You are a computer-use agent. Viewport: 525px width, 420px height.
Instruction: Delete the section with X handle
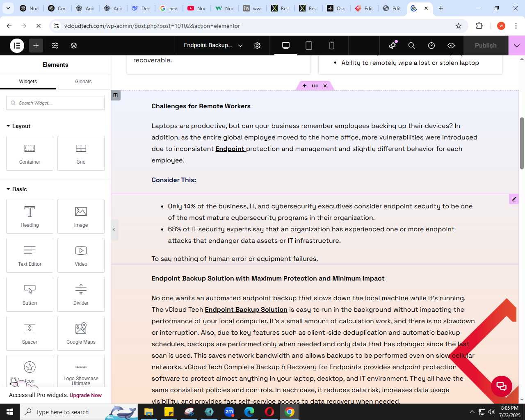click(325, 86)
